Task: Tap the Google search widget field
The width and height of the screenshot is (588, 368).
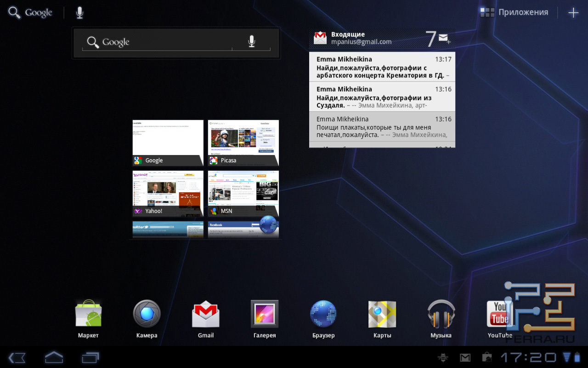Action: click(x=156, y=42)
